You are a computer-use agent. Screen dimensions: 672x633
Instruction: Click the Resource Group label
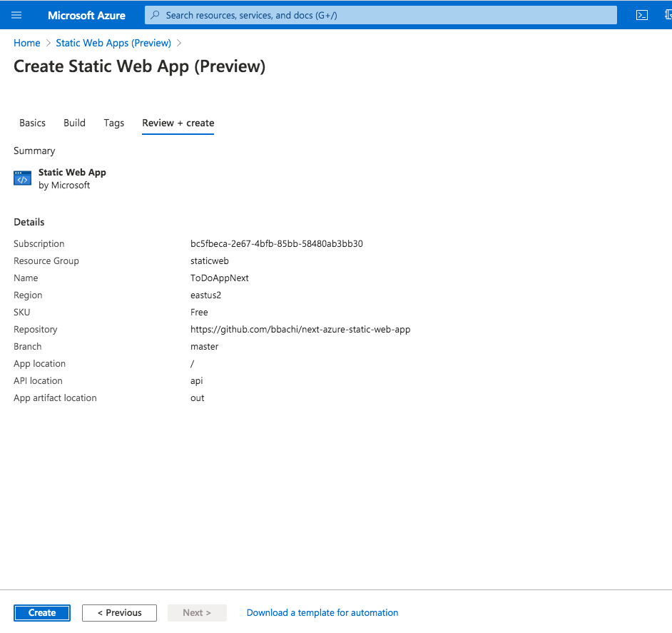[46, 260]
